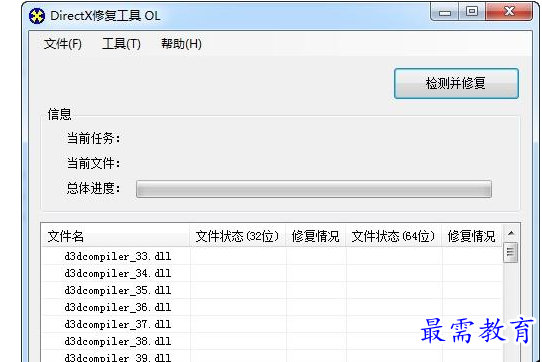Click the 修复情况 header after 32位 column
542x362 pixels.
[316, 236]
